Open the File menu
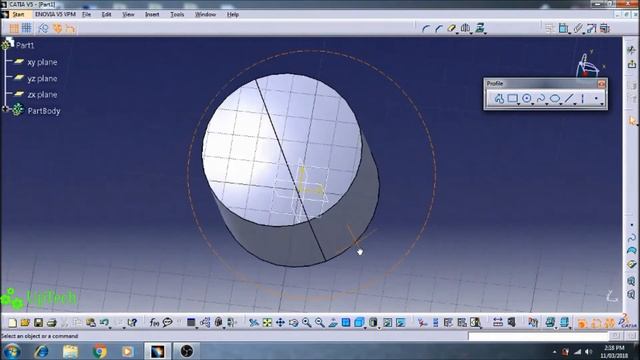Viewport: 640px width, 360px height. click(86, 14)
